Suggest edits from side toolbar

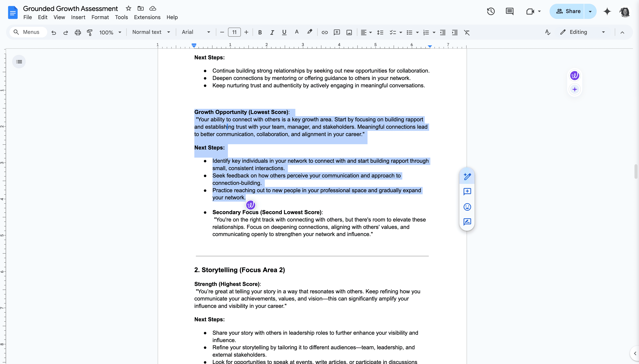(x=467, y=222)
